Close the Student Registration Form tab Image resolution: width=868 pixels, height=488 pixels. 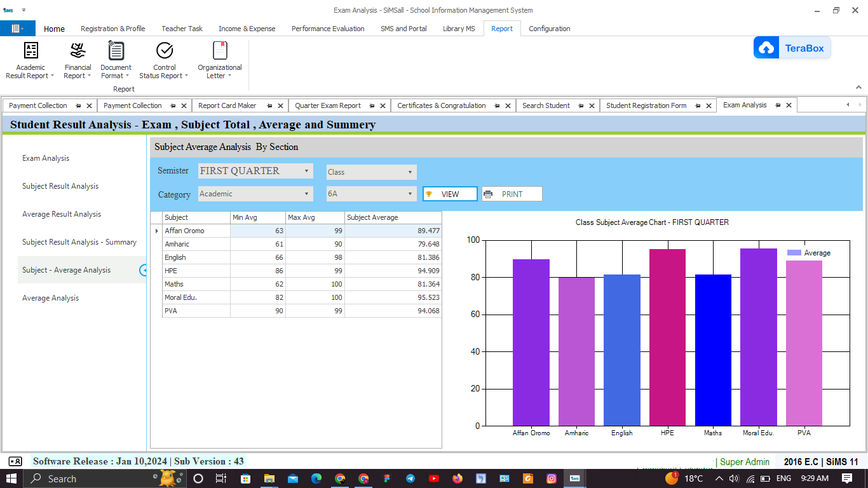(x=709, y=106)
